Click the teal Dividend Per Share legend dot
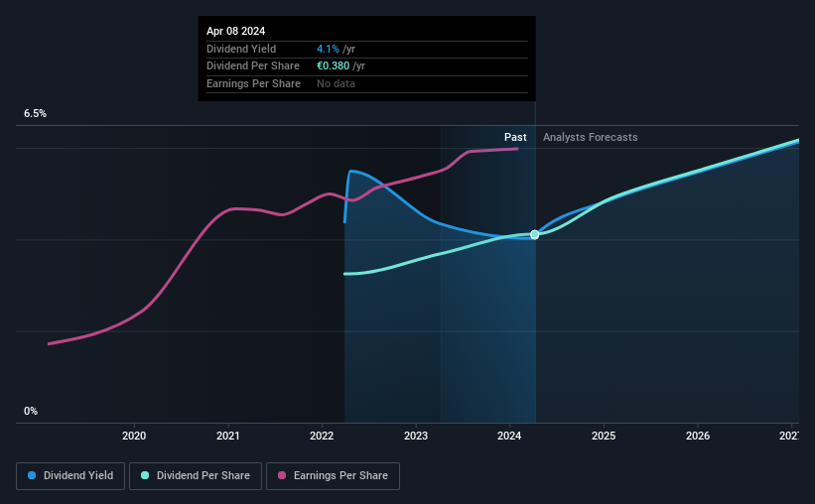The width and height of the screenshot is (815, 504). 145,475
